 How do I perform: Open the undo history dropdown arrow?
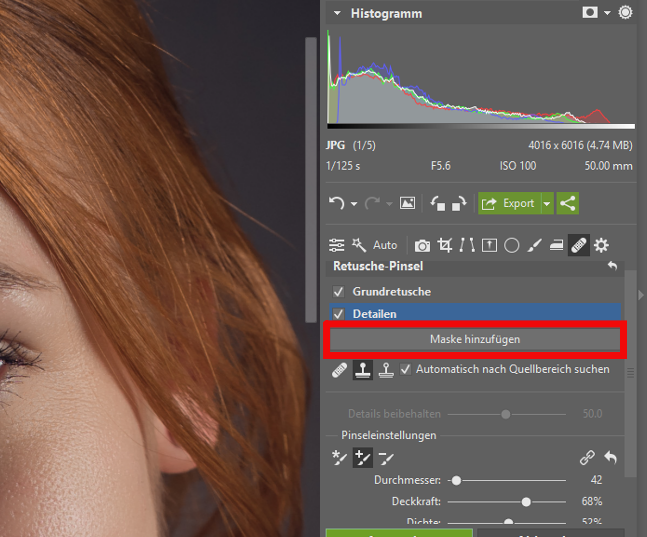point(354,203)
